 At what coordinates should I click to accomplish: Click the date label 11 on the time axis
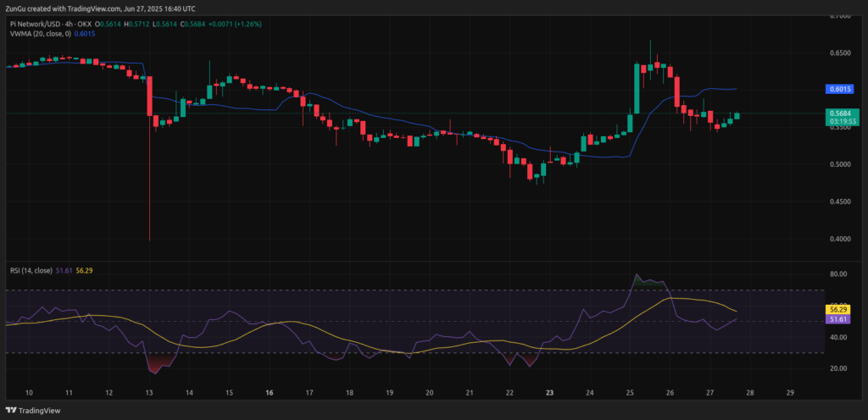click(69, 392)
